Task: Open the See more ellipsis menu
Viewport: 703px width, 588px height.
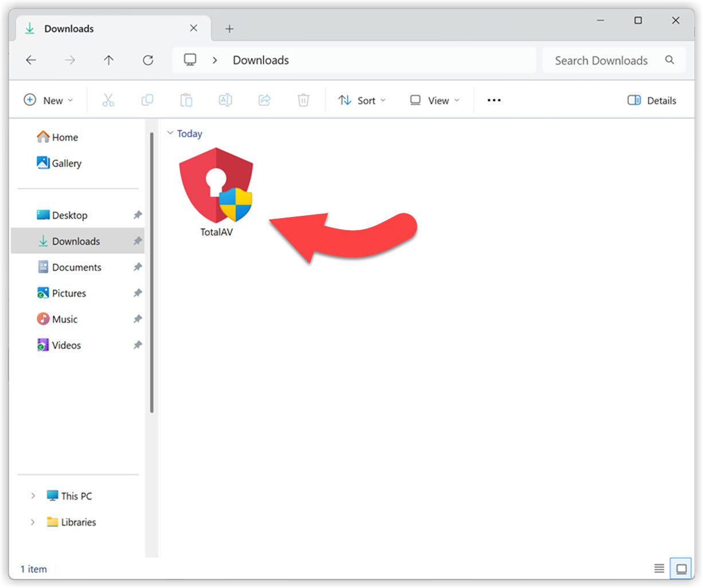Action: (x=494, y=101)
